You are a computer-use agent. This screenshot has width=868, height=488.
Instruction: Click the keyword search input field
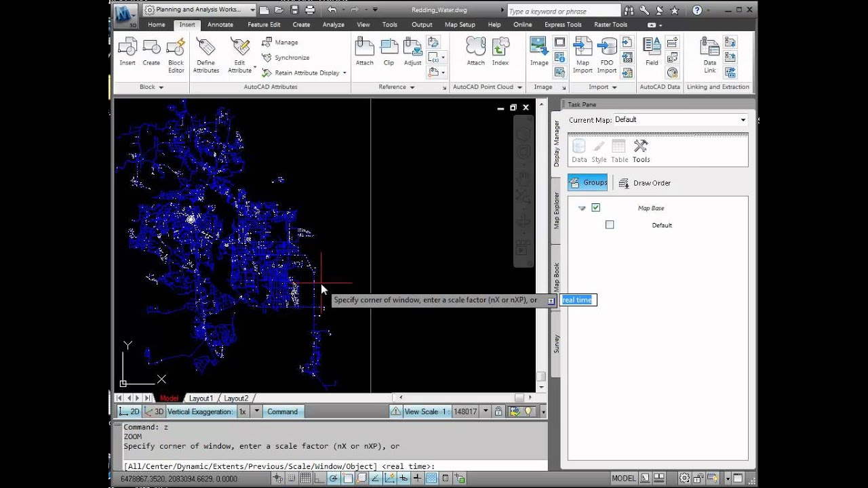pyautogui.click(x=564, y=10)
